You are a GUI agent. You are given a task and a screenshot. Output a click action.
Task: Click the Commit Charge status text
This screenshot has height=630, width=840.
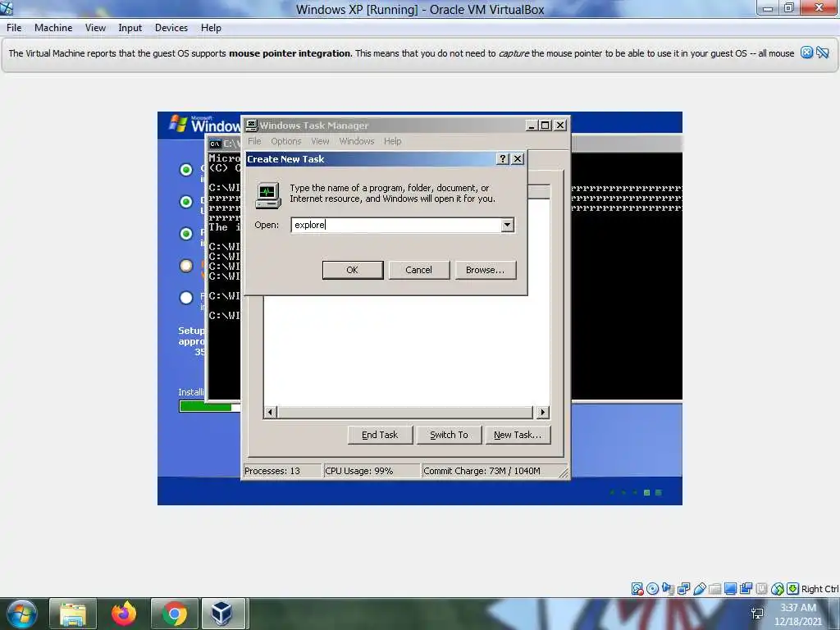(482, 471)
